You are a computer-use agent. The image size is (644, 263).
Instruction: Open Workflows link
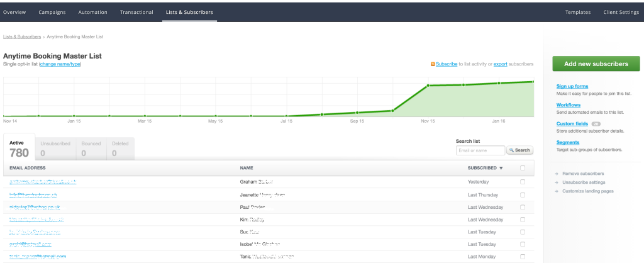pyautogui.click(x=569, y=105)
